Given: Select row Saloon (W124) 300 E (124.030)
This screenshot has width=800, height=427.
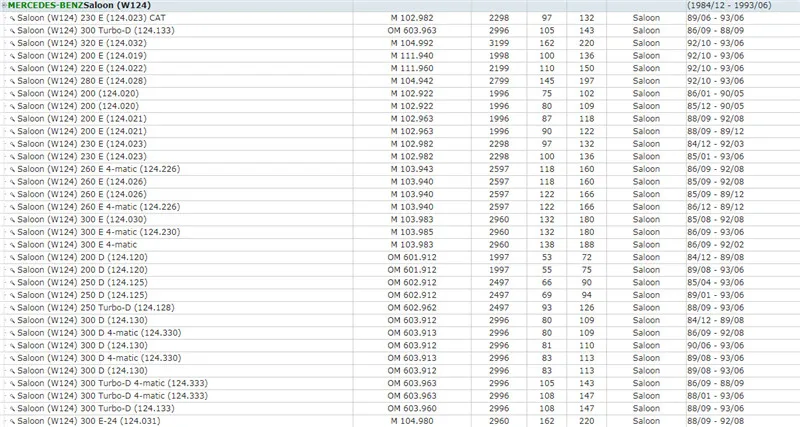Looking at the screenshot, I should coord(400,220).
